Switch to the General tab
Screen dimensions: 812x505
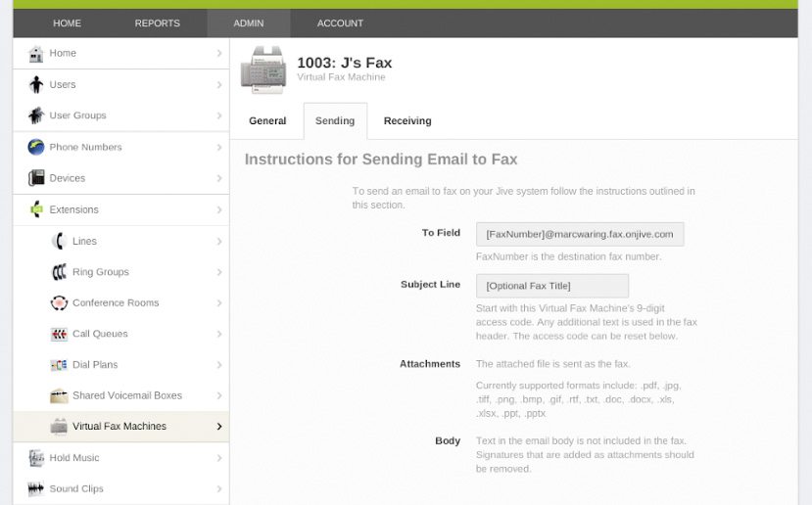(267, 121)
